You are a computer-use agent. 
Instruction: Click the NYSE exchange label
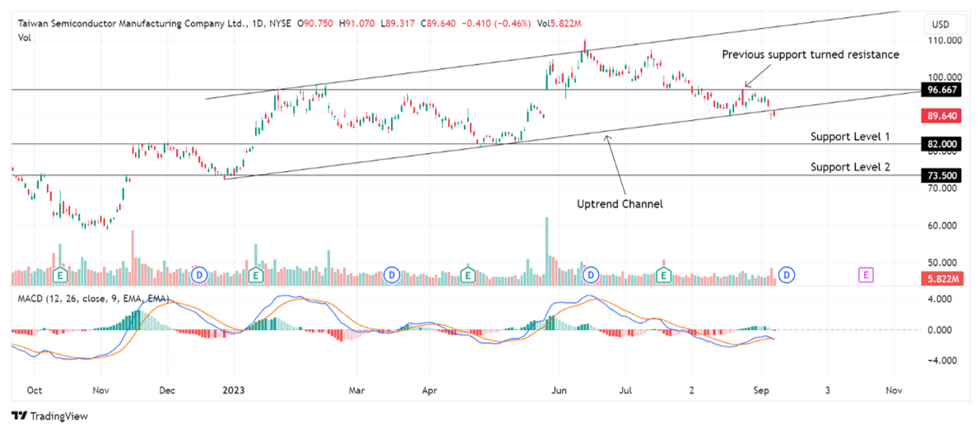[x=281, y=24]
